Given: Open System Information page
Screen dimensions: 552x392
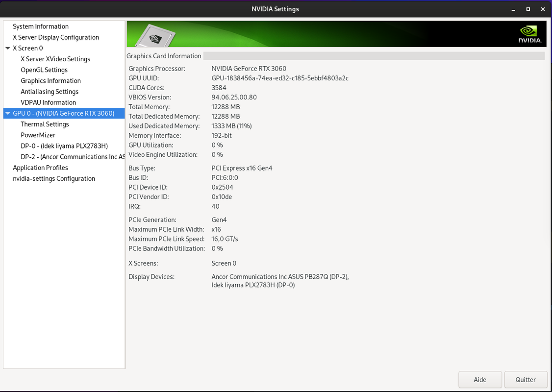Looking at the screenshot, I should pos(41,26).
